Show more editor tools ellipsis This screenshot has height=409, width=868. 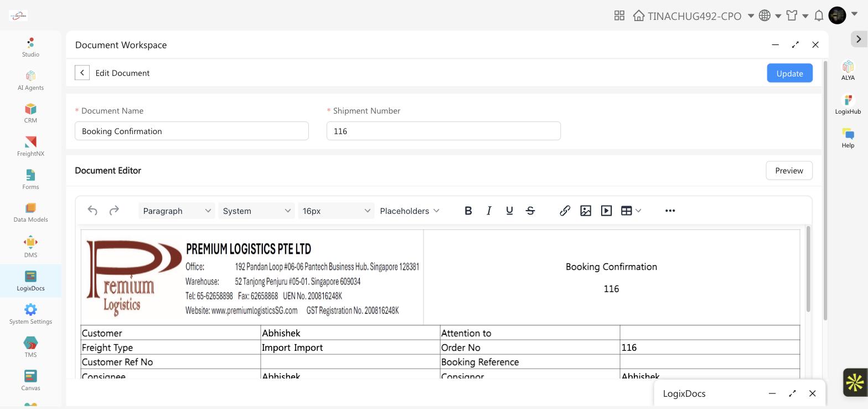tap(670, 211)
